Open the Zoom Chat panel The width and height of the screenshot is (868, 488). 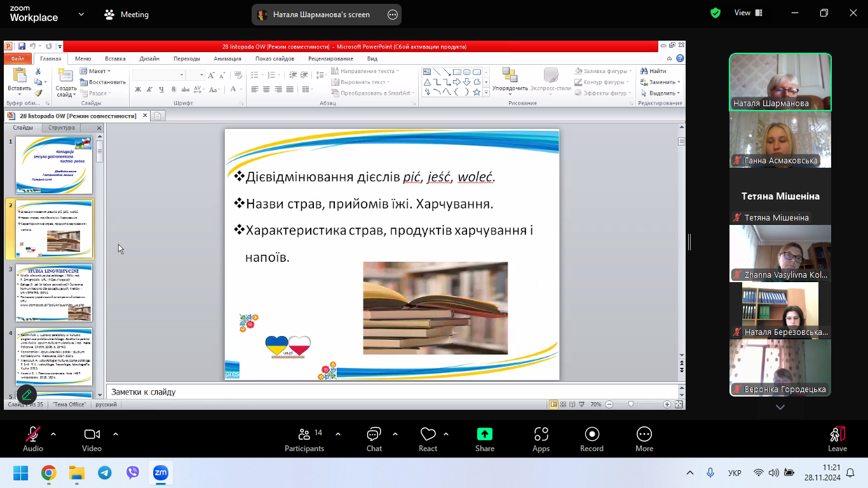coord(374,435)
